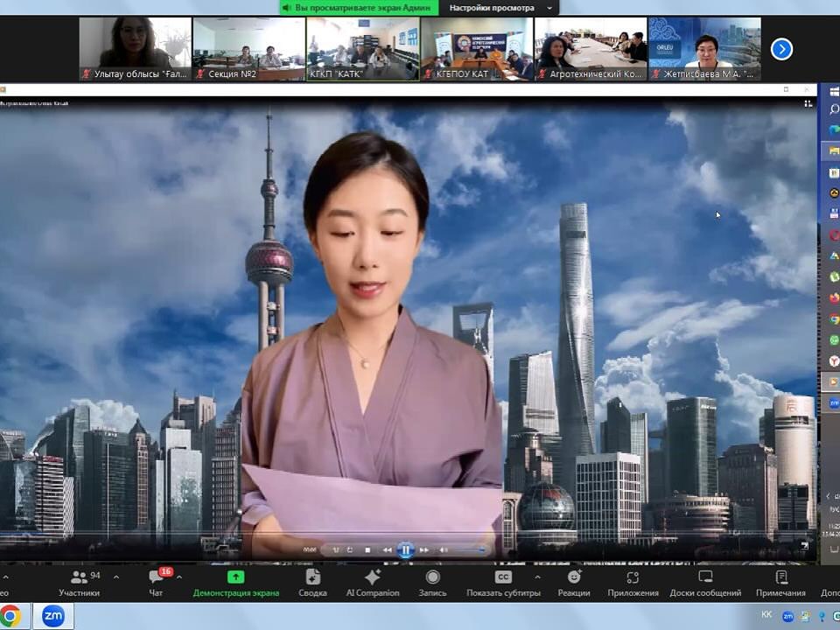The height and width of the screenshot is (630, 840).
Task: Select the КГЕПОУ КАТ participant thumbnail
Action: pos(477,49)
